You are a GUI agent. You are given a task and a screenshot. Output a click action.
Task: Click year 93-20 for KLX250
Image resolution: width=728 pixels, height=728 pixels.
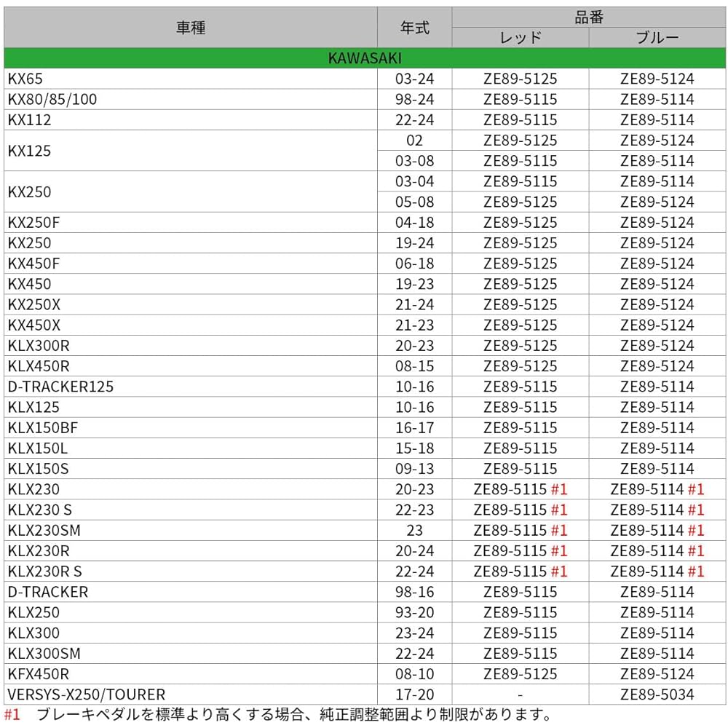click(x=415, y=612)
